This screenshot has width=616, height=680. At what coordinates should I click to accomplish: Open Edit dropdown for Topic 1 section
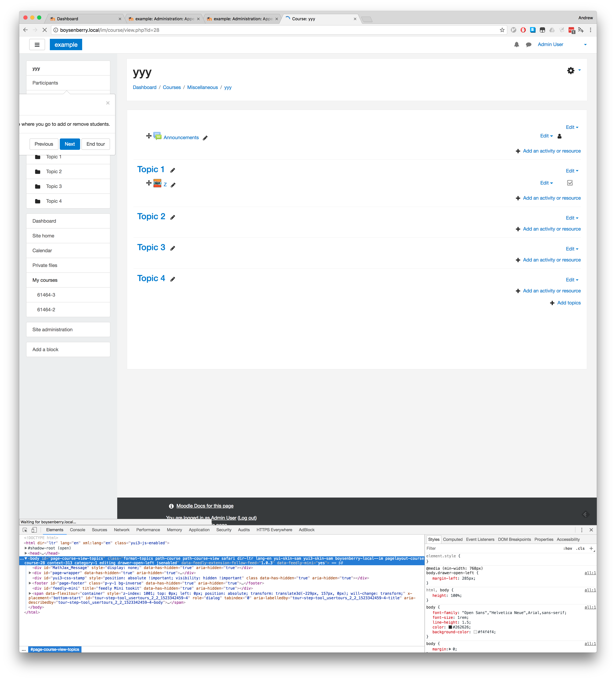click(572, 171)
